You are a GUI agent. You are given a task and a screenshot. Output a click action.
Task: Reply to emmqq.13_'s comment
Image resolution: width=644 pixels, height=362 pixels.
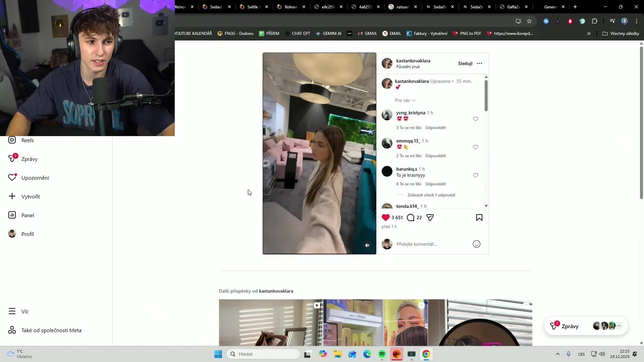coord(435,156)
